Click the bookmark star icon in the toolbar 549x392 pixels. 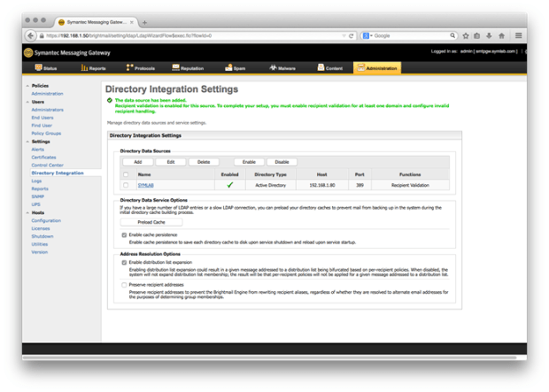(x=467, y=36)
